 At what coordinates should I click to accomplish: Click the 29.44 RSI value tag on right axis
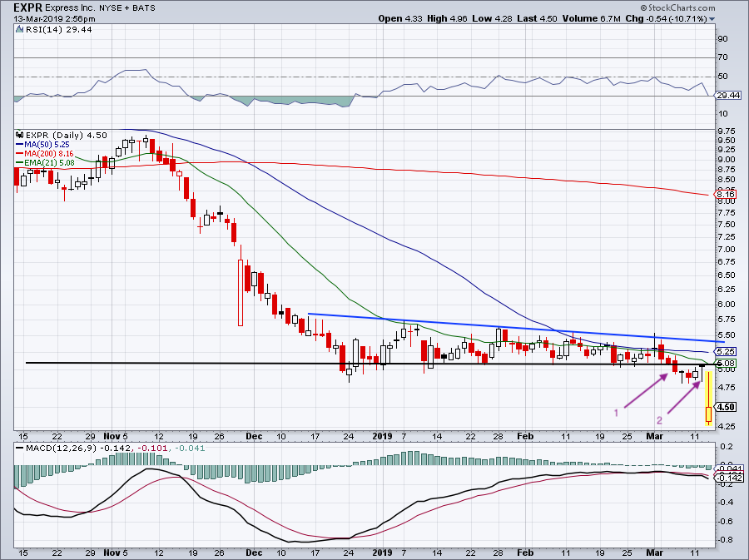tap(728, 96)
